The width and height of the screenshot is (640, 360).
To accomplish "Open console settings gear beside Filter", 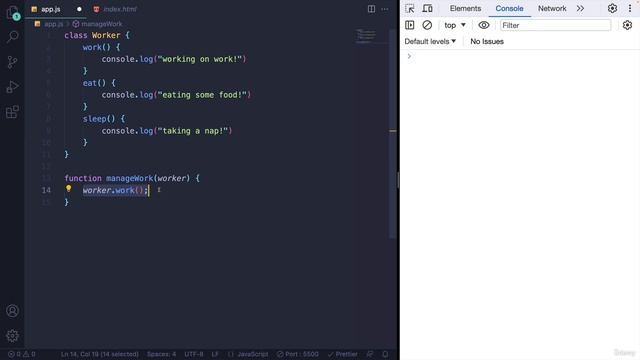I will click(627, 25).
